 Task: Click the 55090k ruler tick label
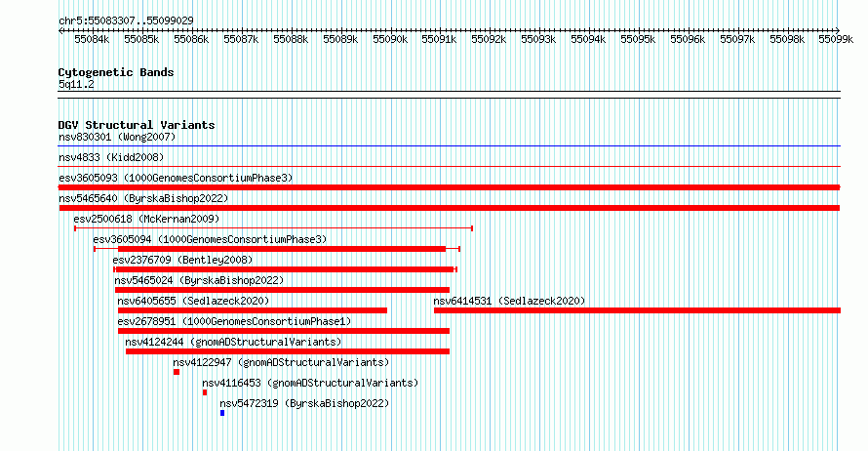tap(390, 39)
